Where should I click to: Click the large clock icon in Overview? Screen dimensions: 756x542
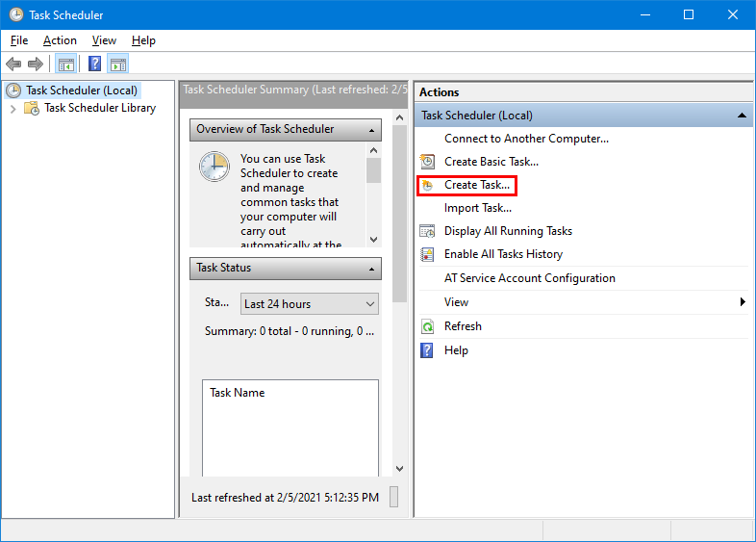pos(214,167)
